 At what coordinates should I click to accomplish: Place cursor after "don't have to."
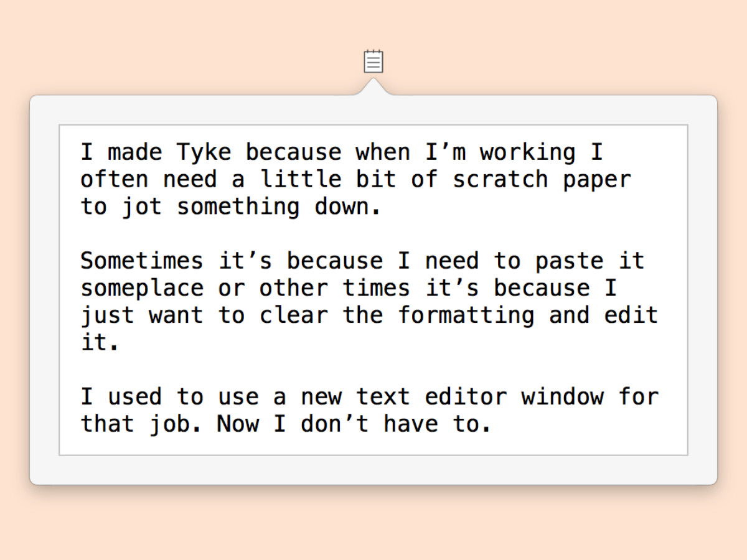pos(493,424)
